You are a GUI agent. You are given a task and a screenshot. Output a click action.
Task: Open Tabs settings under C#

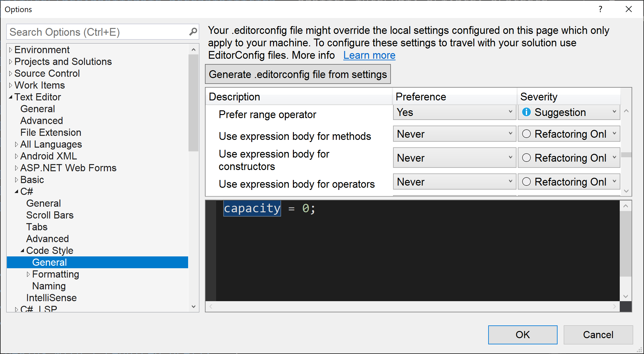[x=37, y=227]
